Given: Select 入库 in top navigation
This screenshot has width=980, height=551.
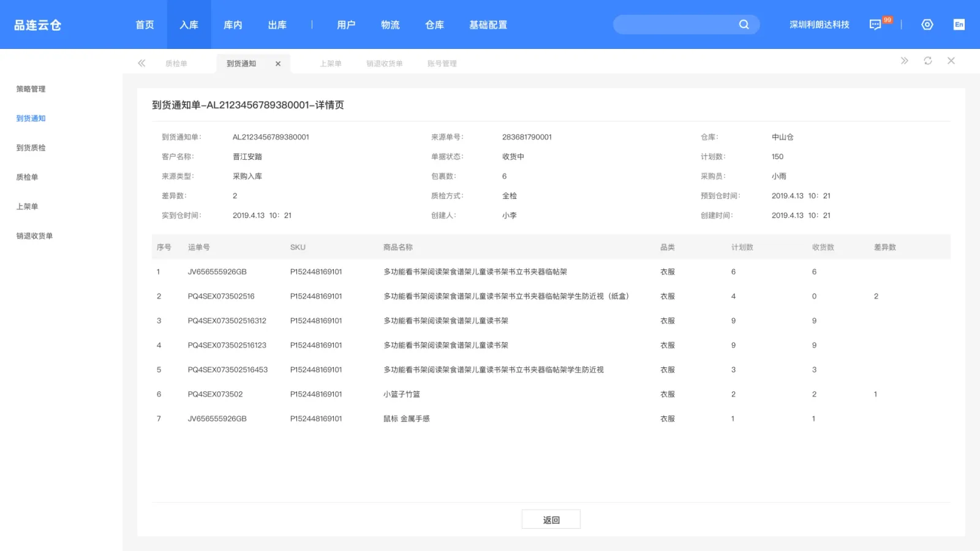Looking at the screenshot, I should coord(189,24).
